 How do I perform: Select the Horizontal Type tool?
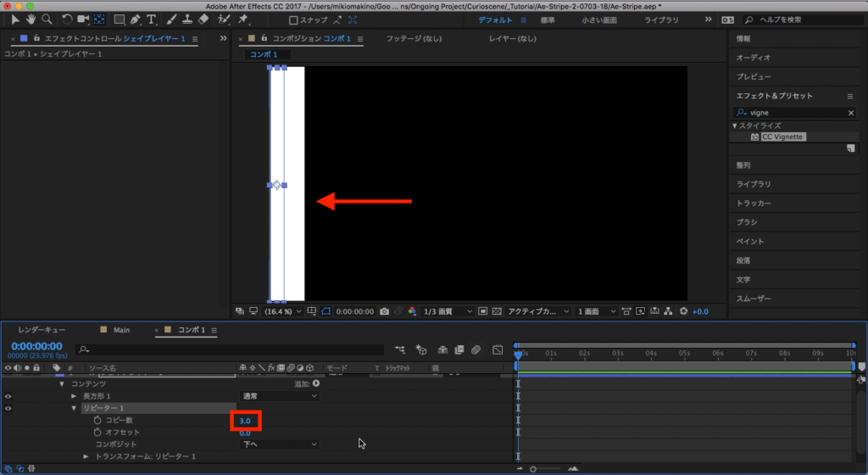point(152,19)
